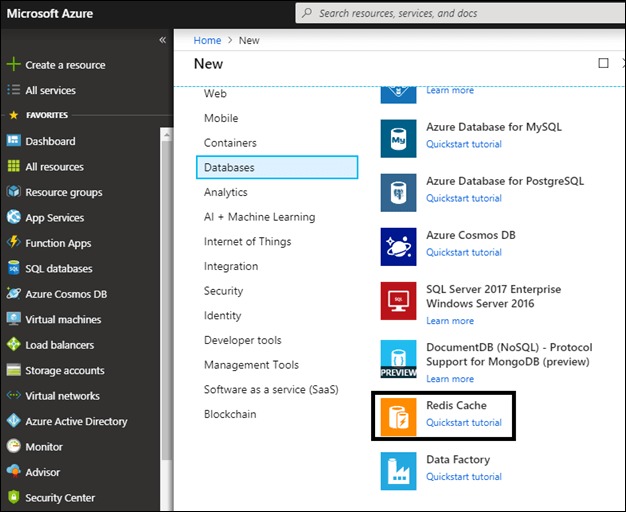Collapse the left sidebar with double chevron

(x=162, y=40)
